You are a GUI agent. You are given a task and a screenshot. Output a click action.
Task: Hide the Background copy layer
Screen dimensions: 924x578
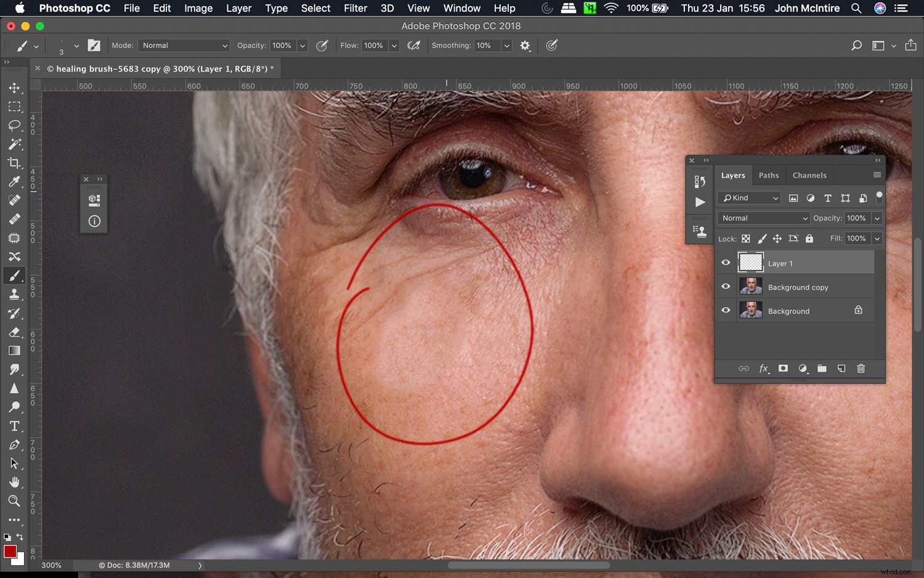coord(726,286)
